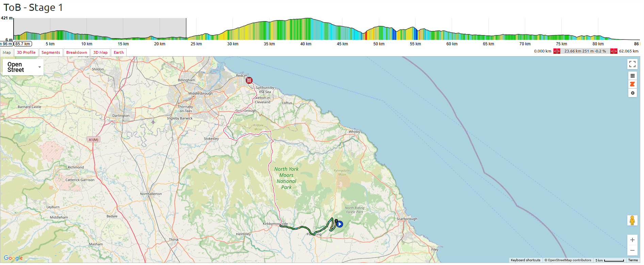Click the orange Z map control icon
Screen dimensions: 644x265
[632, 84]
